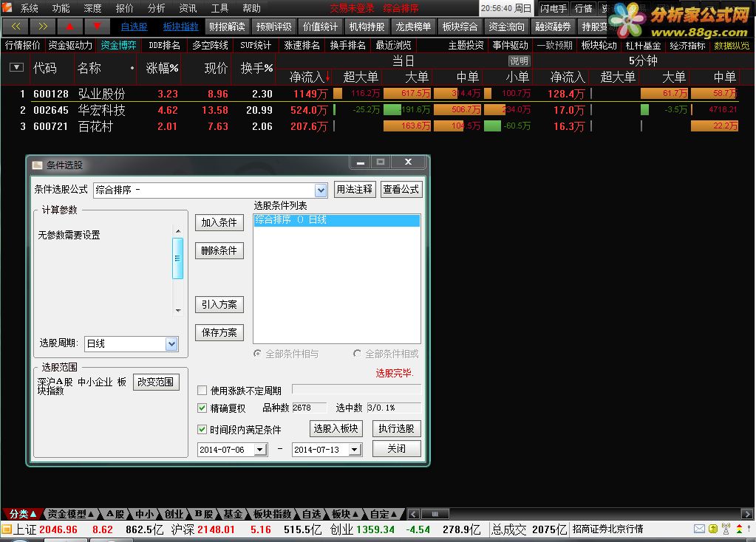This screenshot has height=542, width=756.
Task: Toggle 精确复权 checkbox
Action: tap(202, 408)
